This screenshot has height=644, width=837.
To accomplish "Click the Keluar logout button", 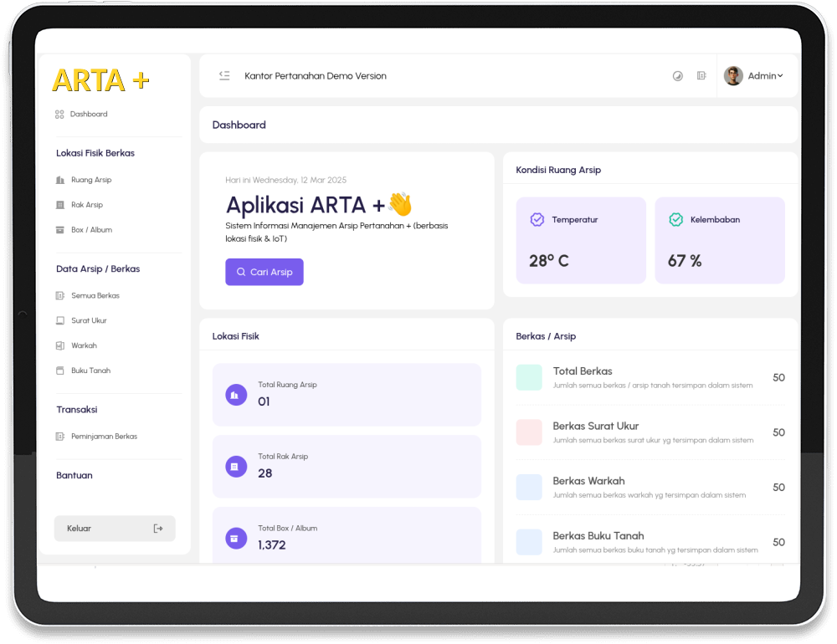I will click(x=115, y=529).
